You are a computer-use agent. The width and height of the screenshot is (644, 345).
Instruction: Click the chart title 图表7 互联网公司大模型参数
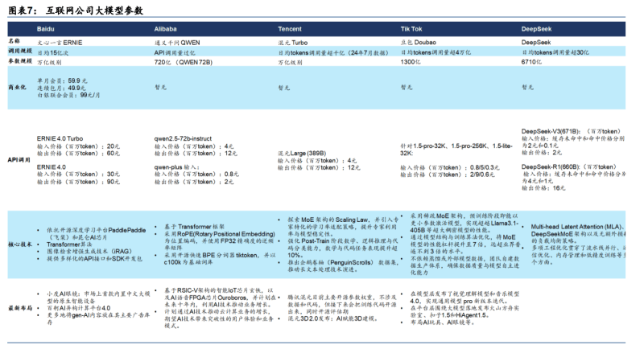[76, 10]
